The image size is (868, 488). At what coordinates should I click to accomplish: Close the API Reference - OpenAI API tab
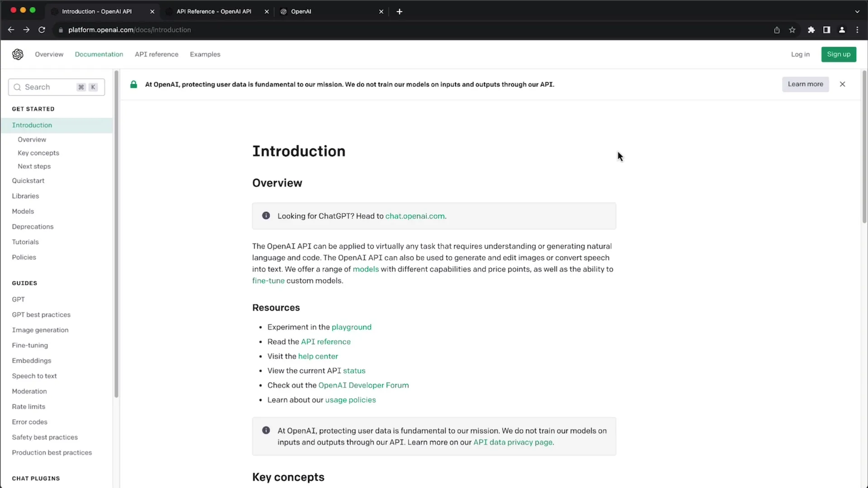point(267,12)
